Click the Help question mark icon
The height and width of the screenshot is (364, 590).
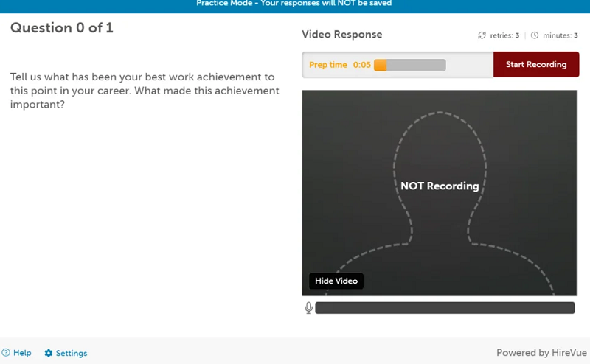(6, 353)
